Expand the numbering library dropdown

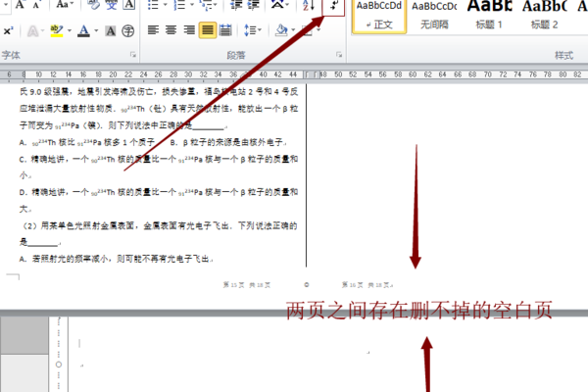(x=192, y=5)
